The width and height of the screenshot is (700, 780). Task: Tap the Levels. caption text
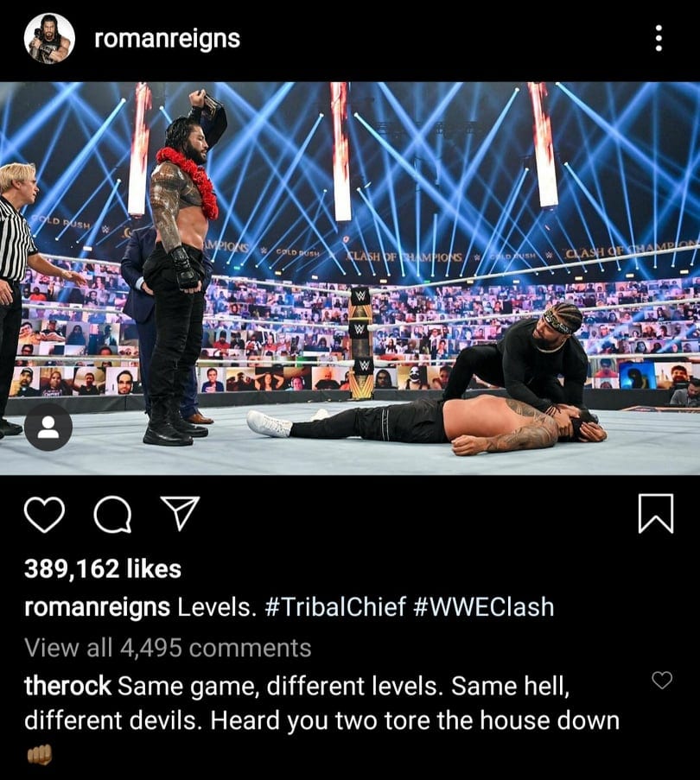pyautogui.click(x=218, y=607)
